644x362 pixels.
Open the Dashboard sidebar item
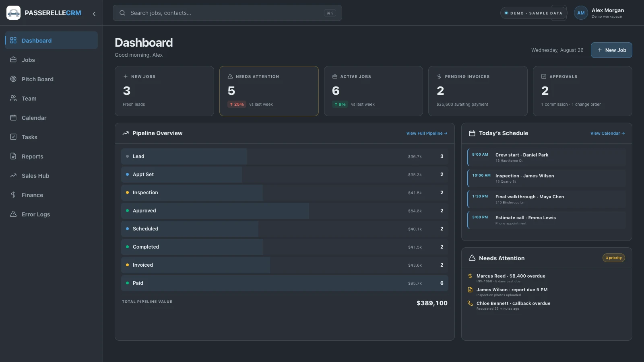point(51,40)
